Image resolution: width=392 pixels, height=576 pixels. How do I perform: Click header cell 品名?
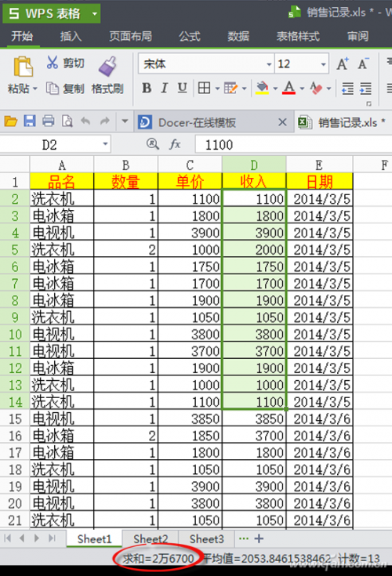[62, 181]
